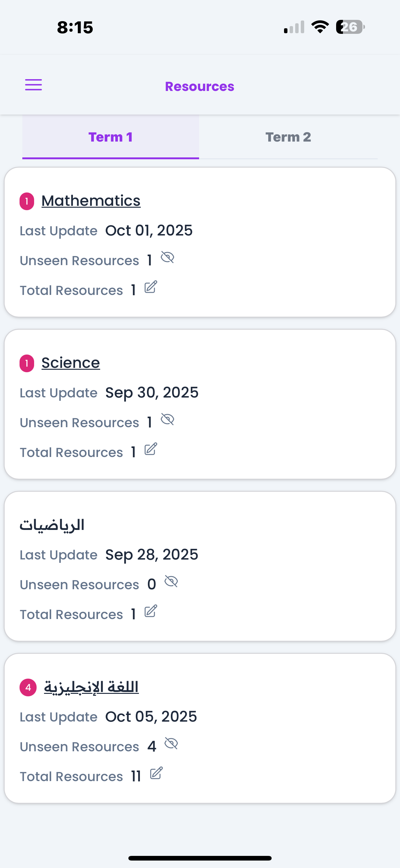Click the Mathematics total resources edit icon
This screenshot has width=400, height=868.
[x=151, y=287]
